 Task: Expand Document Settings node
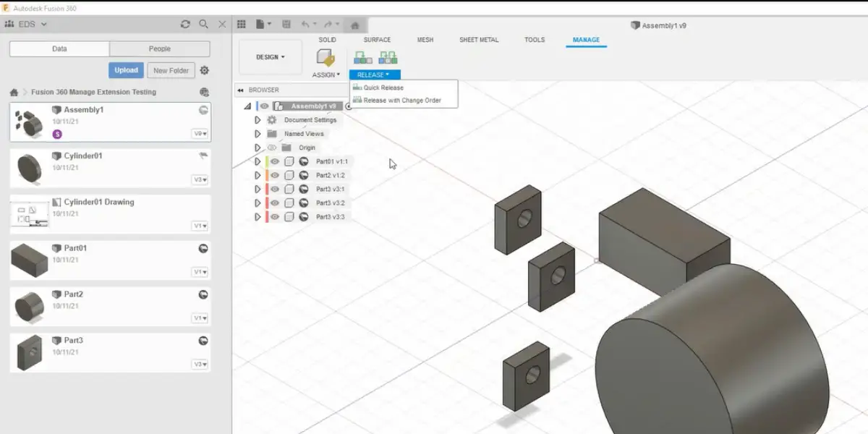pyautogui.click(x=258, y=120)
